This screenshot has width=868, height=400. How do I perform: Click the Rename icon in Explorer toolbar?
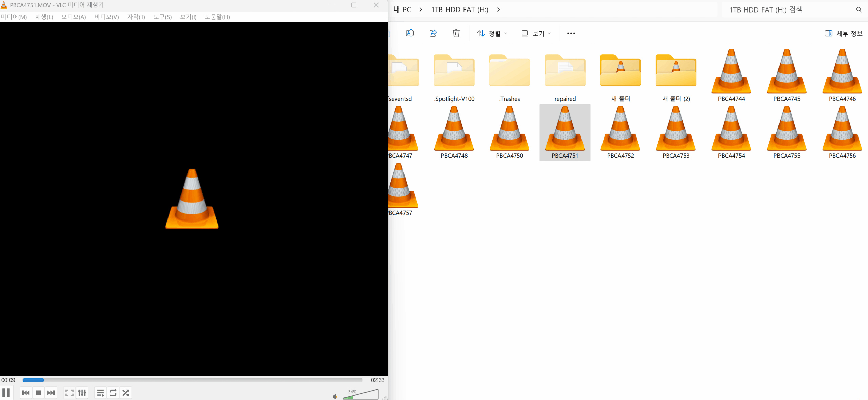[x=410, y=33]
